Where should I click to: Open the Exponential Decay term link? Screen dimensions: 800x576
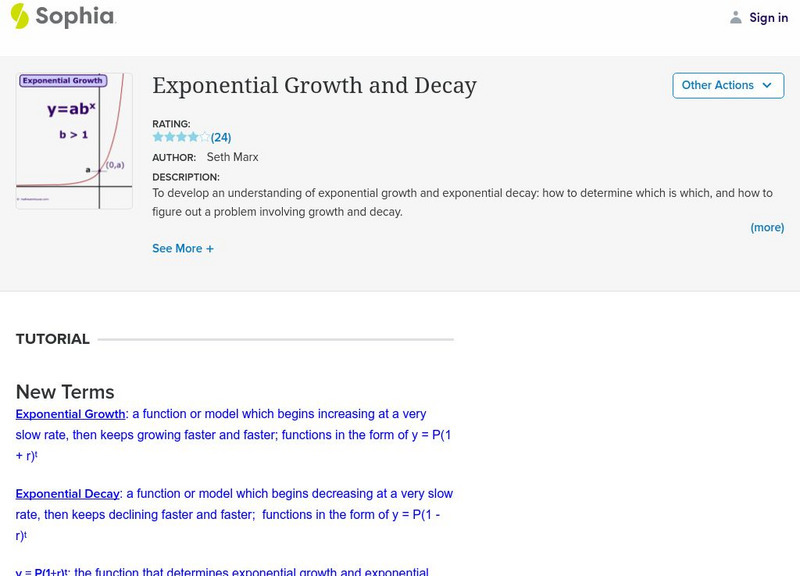[68, 494]
